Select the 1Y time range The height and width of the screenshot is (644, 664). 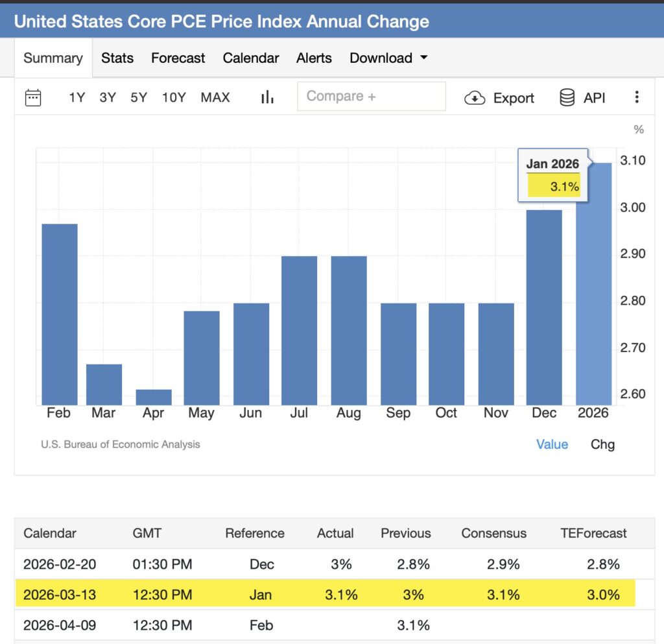tap(77, 97)
